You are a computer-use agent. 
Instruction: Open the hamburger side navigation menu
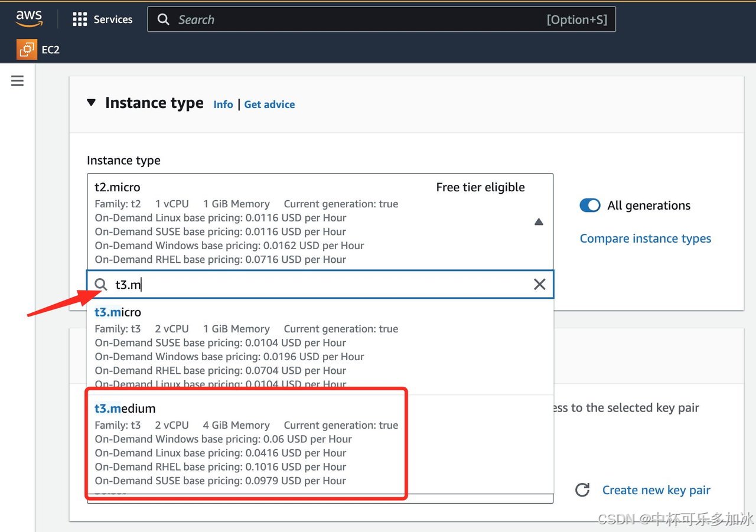[x=18, y=81]
